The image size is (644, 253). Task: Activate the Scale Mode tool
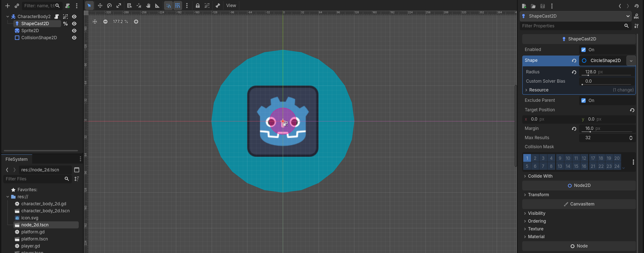pyautogui.click(x=119, y=6)
